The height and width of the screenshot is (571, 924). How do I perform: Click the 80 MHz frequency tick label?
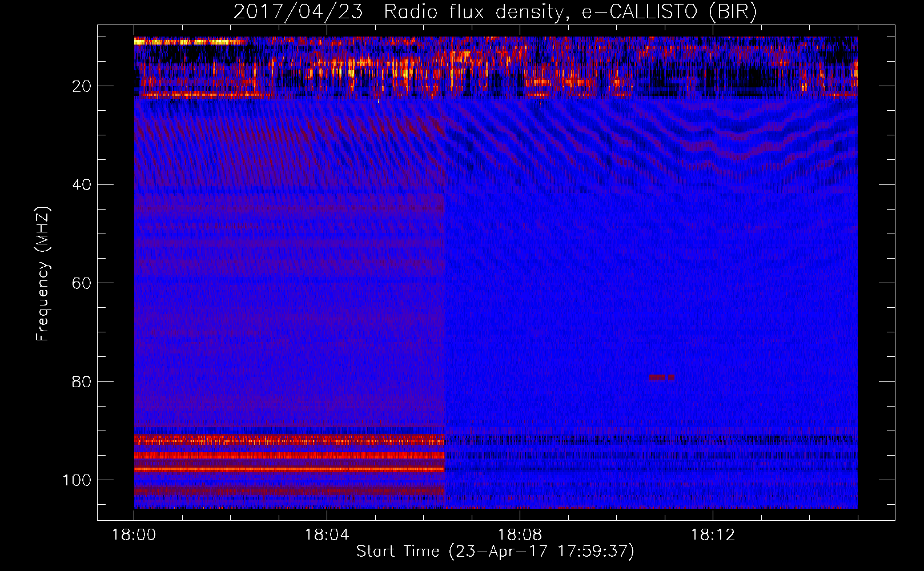82,381
